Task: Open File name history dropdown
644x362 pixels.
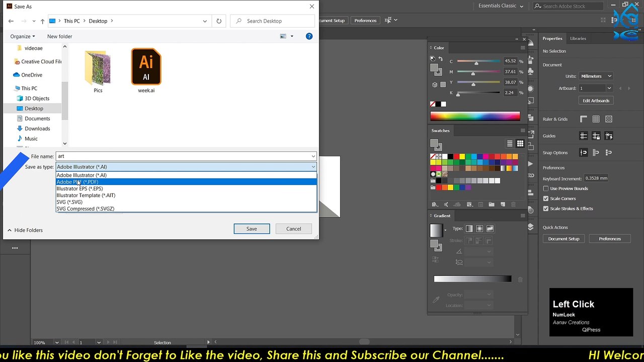Action: 313,156
